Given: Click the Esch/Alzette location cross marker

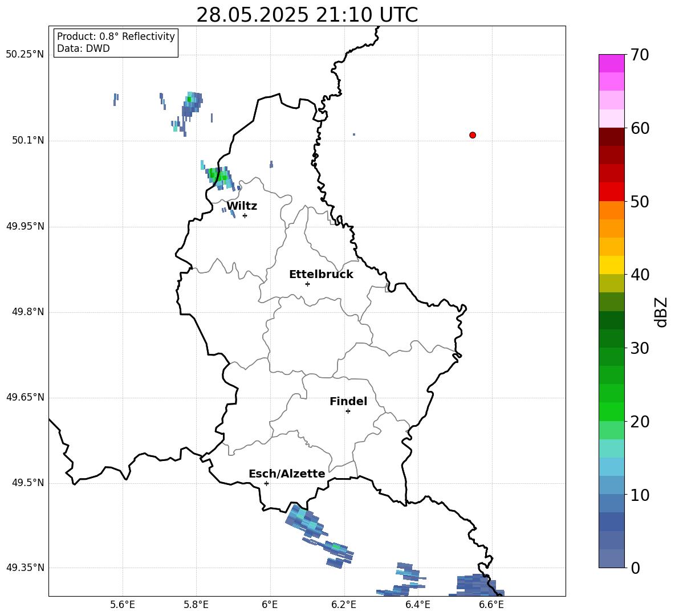Looking at the screenshot, I should coord(266,483).
